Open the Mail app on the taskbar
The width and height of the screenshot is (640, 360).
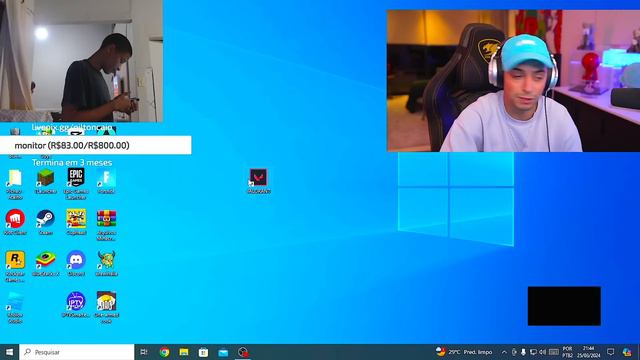[223, 352]
